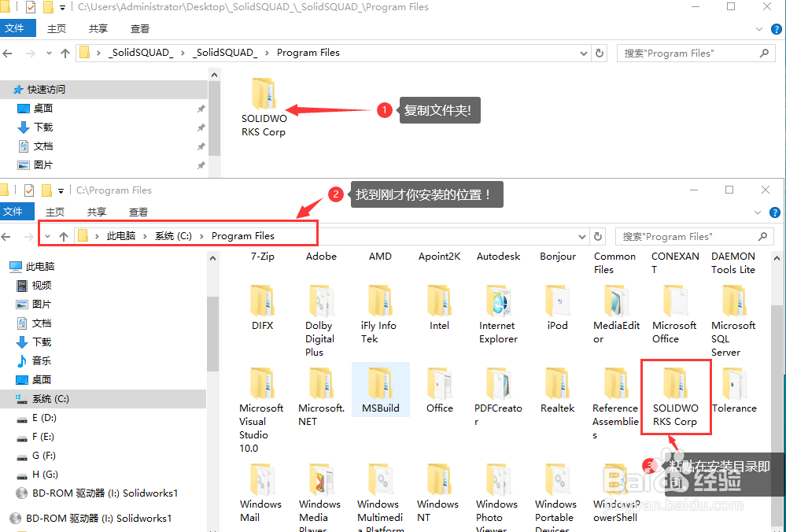Screen dimensions: 786x532
Task: Refresh the upper window's address bar
Action: pos(600,53)
